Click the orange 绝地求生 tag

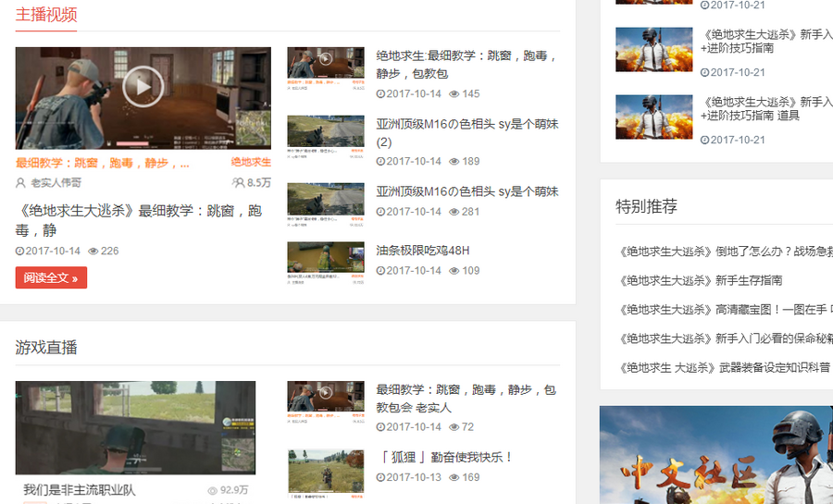coord(251,163)
